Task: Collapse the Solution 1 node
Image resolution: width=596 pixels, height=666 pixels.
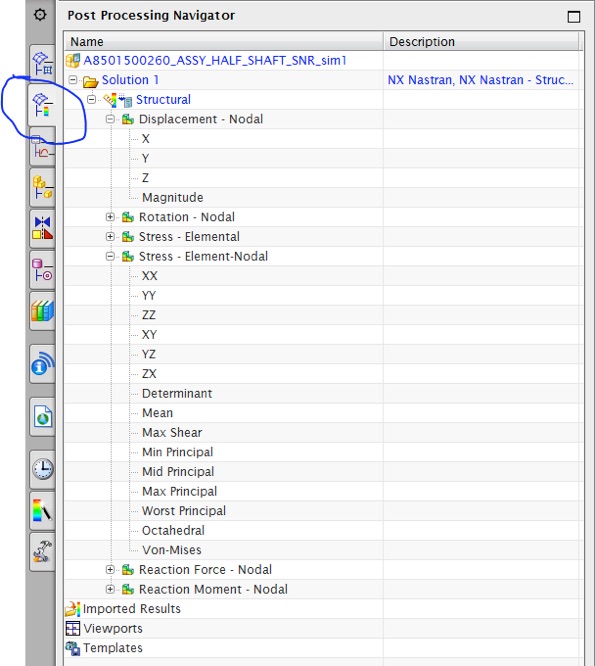Action: tap(73, 80)
